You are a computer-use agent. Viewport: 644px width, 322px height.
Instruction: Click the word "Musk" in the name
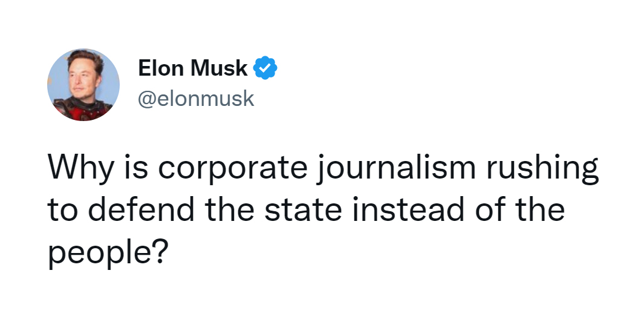[x=219, y=68]
